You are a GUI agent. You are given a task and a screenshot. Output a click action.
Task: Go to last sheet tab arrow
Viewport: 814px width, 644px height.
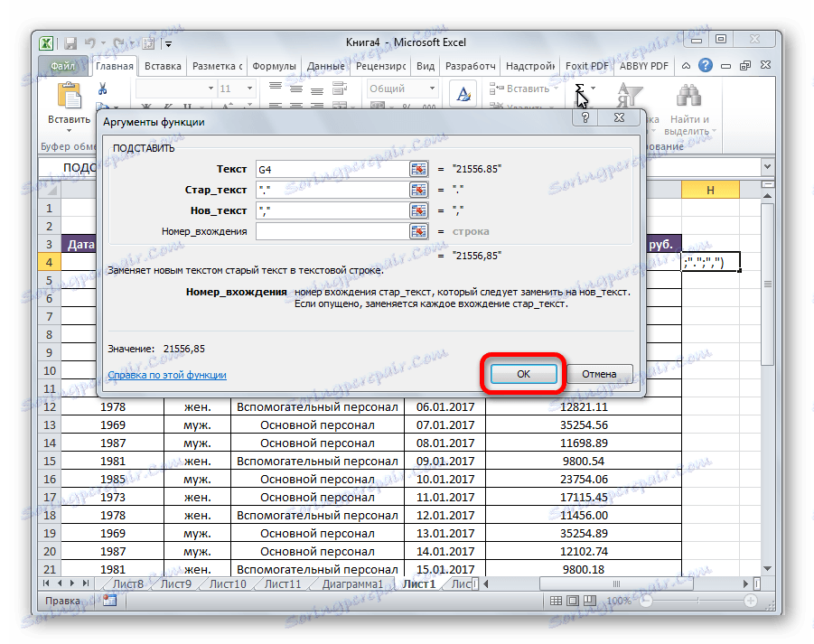(x=86, y=583)
